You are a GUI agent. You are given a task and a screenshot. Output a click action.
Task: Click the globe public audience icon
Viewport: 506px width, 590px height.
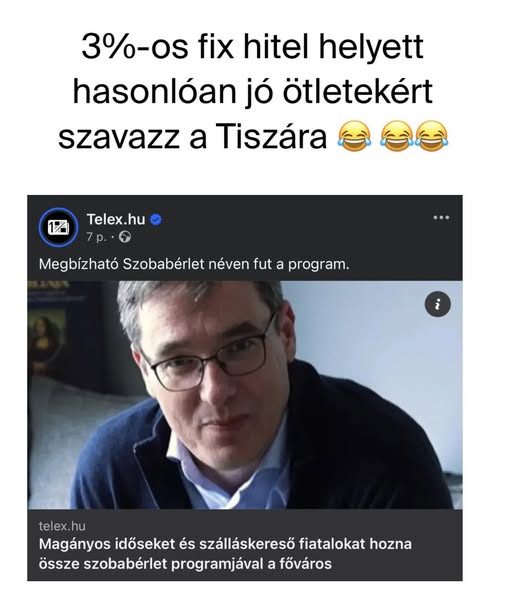pos(125,237)
